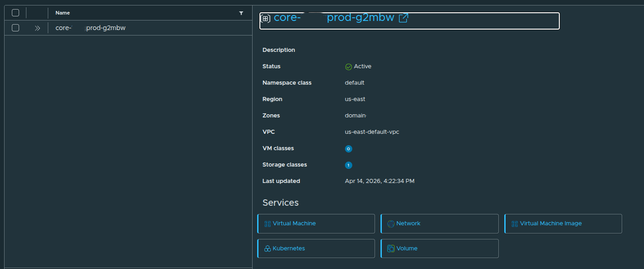This screenshot has width=644, height=269.
Task: Select the header checkbox to select all rows
Action: 15,12
